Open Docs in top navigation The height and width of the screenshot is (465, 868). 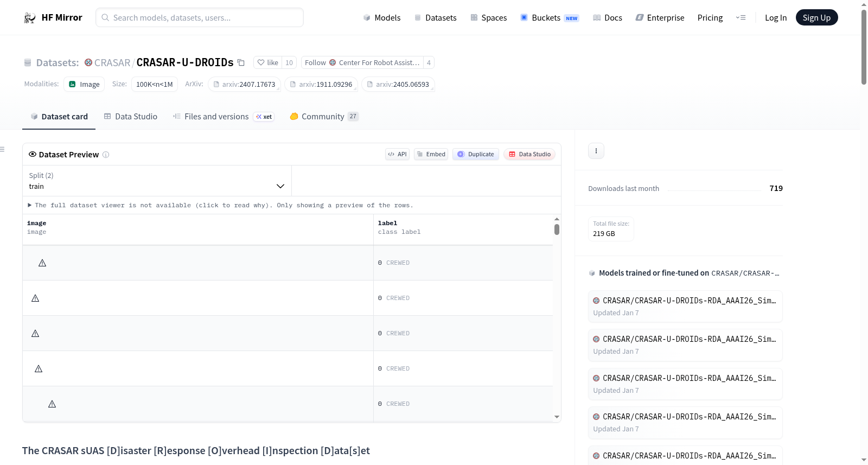pyautogui.click(x=608, y=18)
